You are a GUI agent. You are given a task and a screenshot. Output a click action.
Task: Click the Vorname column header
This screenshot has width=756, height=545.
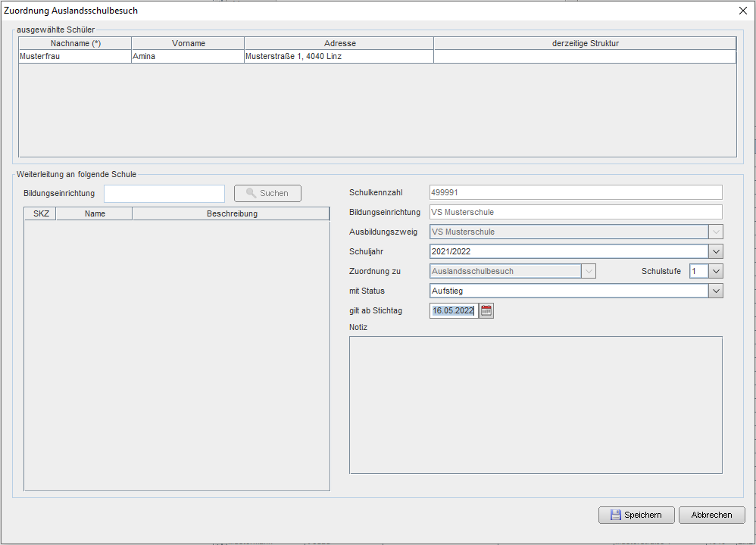pyautogui.click(x=188, y=43)
